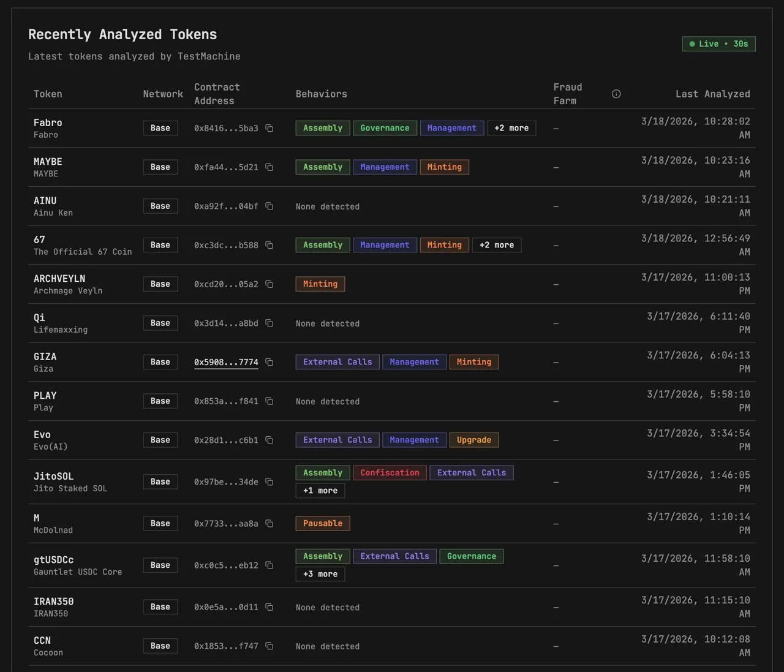Copy the Cocoon contract address
This screenshot has width=784, height=672.
pyautogui.click(x=269, y=646)
